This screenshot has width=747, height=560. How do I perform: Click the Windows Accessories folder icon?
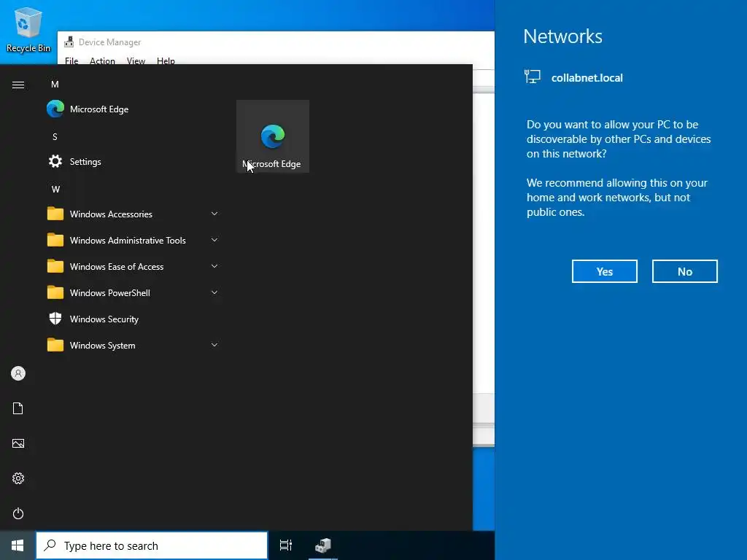pos(55,214)
